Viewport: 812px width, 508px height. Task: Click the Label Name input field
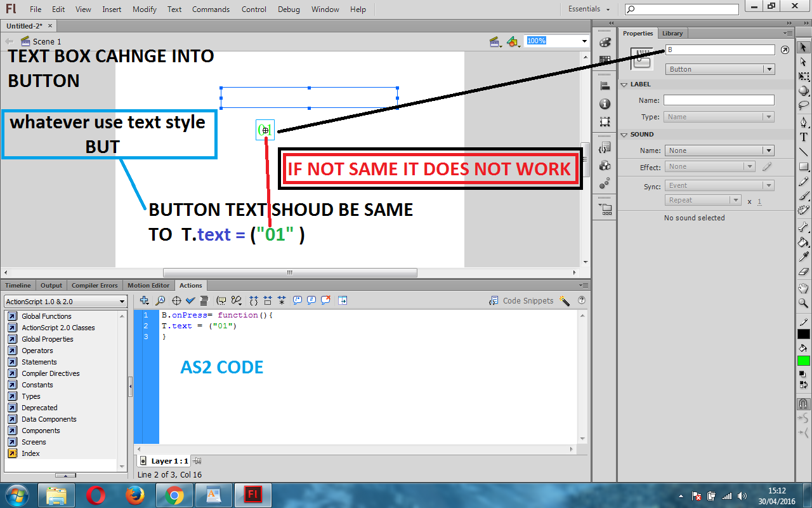[x=719, y=100]
